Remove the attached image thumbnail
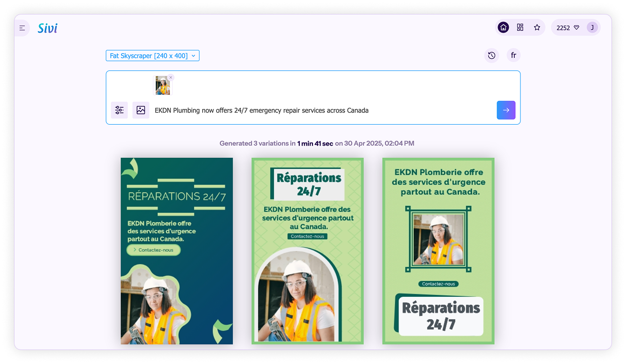This screenshot has height=364, width=626. coord(171,77)
